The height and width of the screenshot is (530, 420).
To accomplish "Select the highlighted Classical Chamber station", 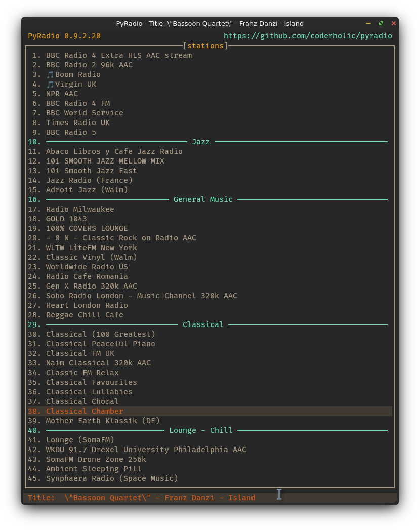I will [85, 411].
